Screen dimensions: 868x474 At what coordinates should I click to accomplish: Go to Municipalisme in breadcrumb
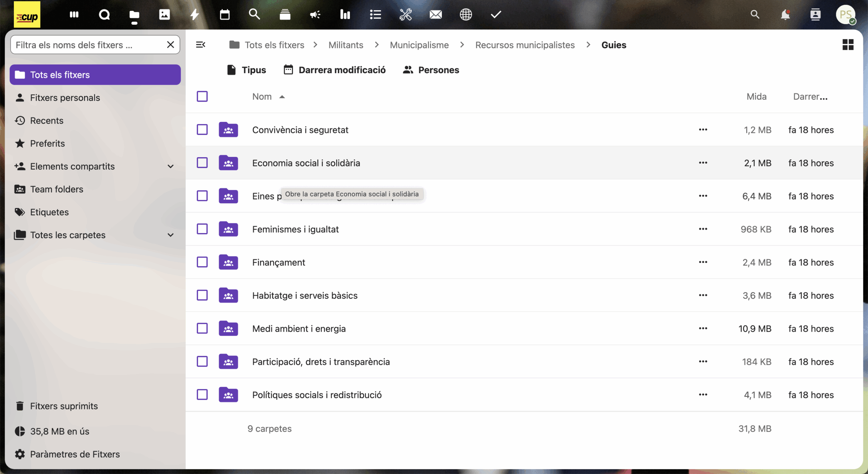[419, 45]
